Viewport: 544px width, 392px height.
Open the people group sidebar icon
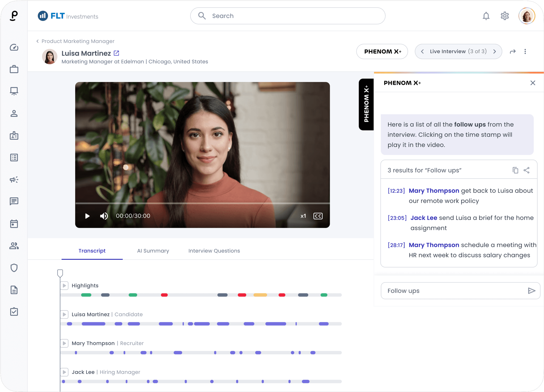pos(14,246)
